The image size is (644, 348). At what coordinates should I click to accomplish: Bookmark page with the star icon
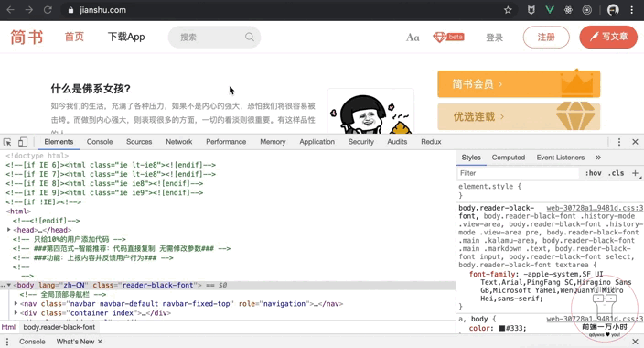point(508,10)
